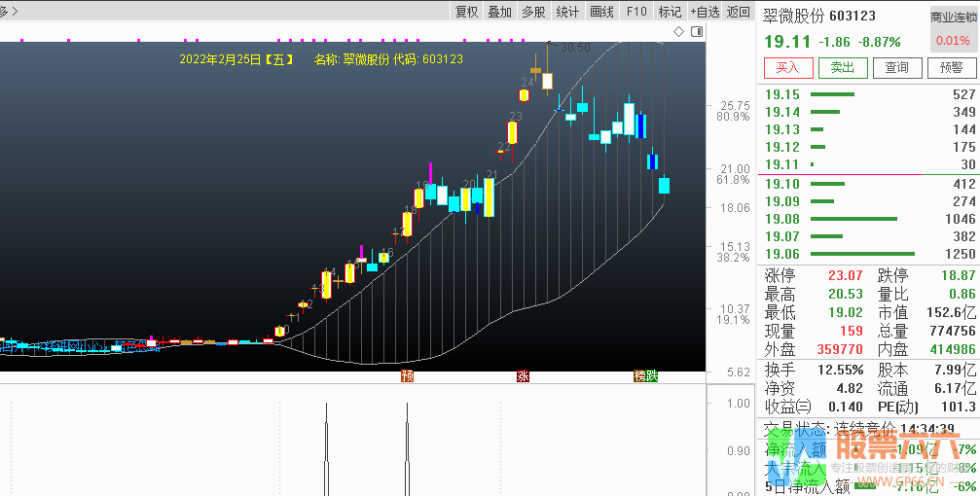Click the 股本 value 7.99亿

pyautogui.click(x=956, y=370)
